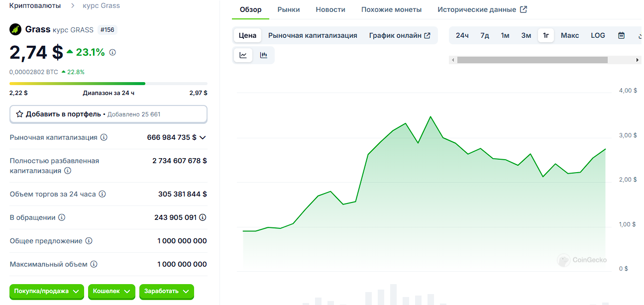Image resolution: width=644 pixels, height=305 pixels.
Task: Open График онлайн chart option
Action: point(400,35)
